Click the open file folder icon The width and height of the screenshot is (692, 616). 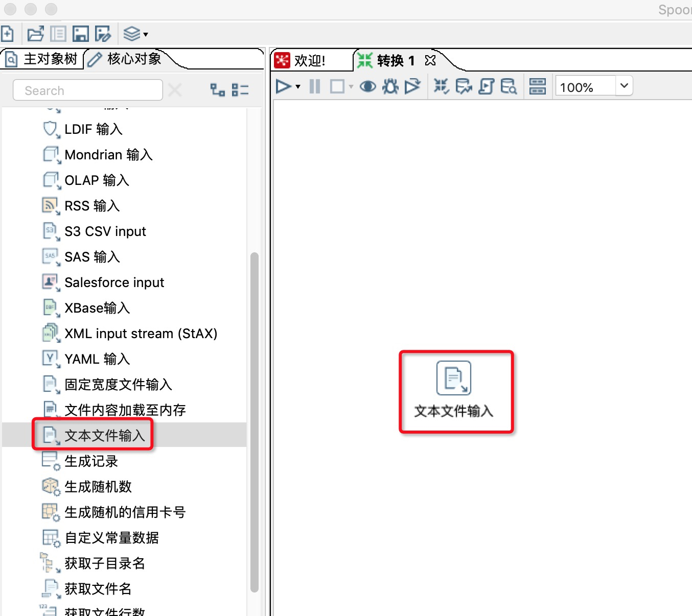tap(36, 34)
